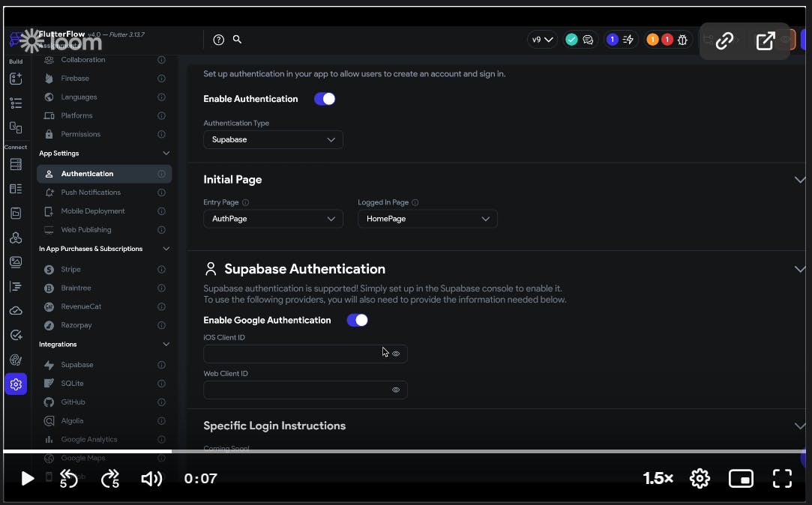Screen dimensions: 812x505
Task: Open Google Analytics integration settings
Action: pos(104,440)
